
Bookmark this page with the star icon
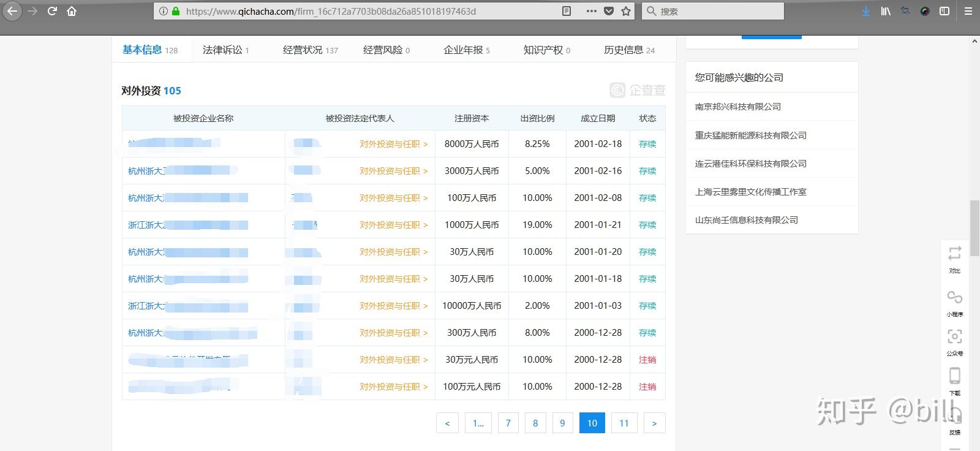click(626, 11)
